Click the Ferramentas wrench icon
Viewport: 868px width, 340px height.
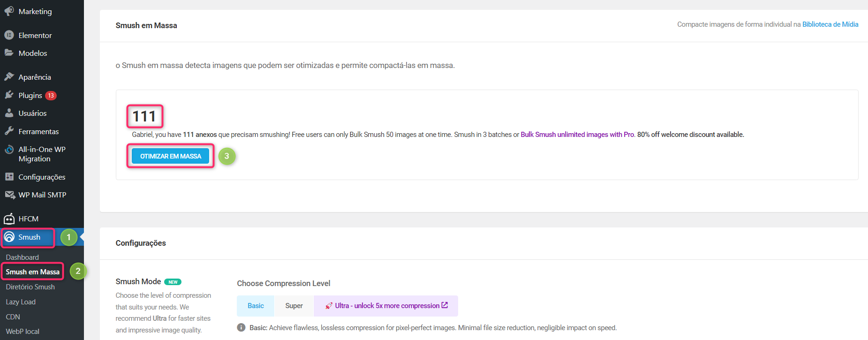(9, 131)
